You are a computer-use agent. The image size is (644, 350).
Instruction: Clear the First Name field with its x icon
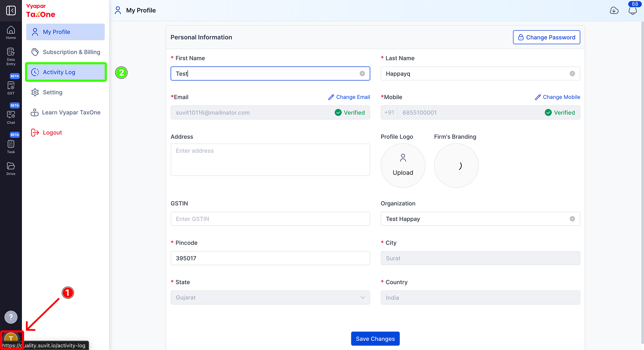pyautogui.click(x=362, y=73)
